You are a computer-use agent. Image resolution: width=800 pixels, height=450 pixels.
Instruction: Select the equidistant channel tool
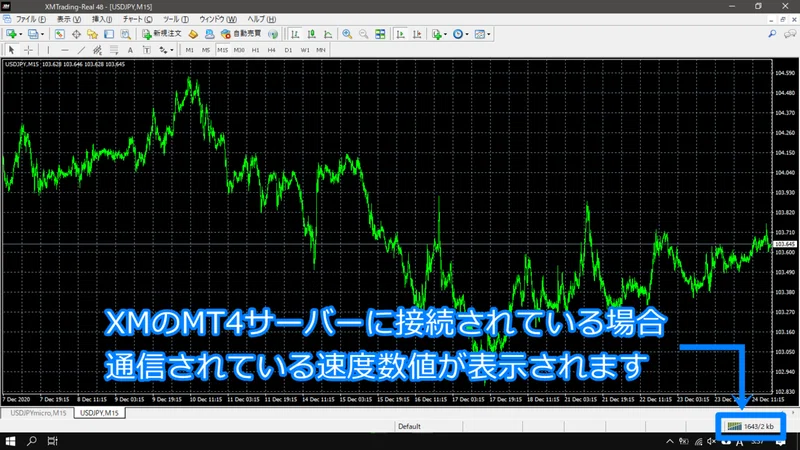[x=97, y=50]
